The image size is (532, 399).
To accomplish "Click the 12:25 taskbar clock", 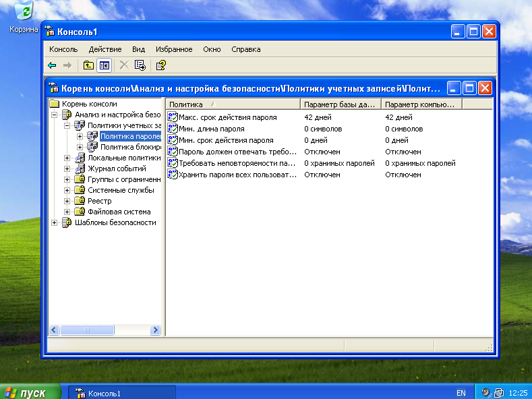I will click(x=518, y=393).
